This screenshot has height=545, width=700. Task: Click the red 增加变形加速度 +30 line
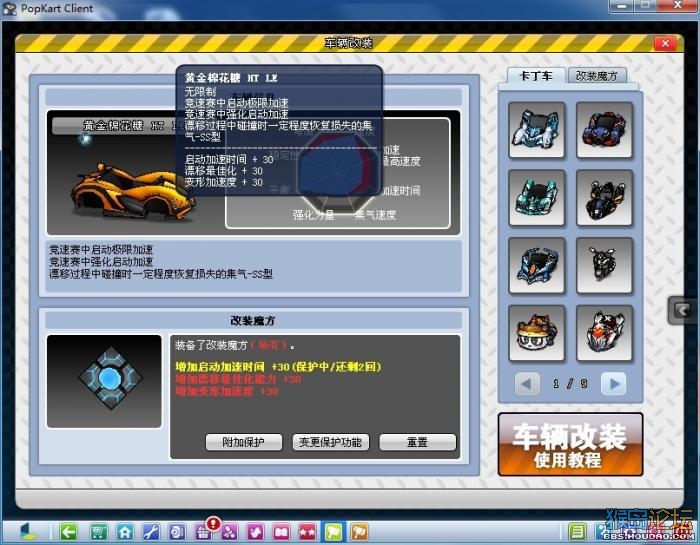pos(227,391)
